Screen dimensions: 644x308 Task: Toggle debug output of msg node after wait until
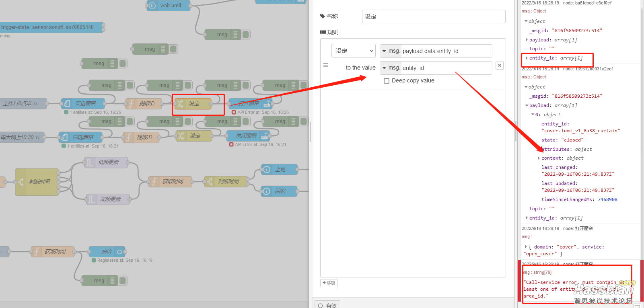pyautogui.click(x=246, y=35)
